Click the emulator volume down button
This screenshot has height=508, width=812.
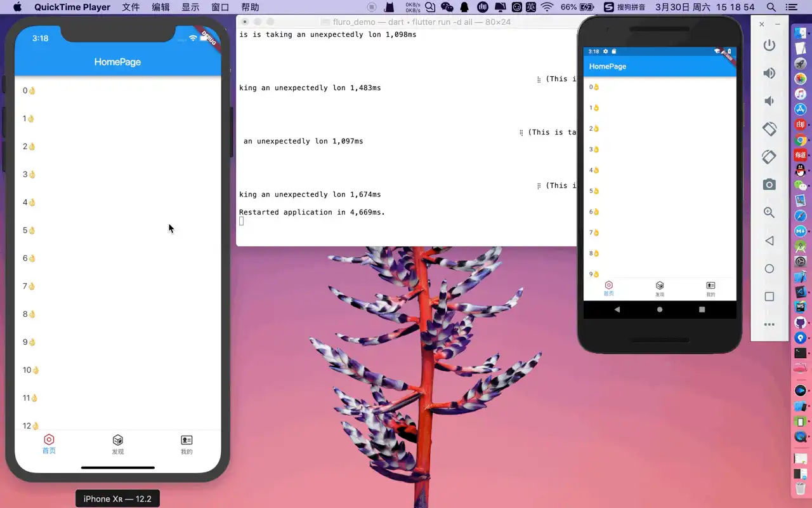click(769, 101)
